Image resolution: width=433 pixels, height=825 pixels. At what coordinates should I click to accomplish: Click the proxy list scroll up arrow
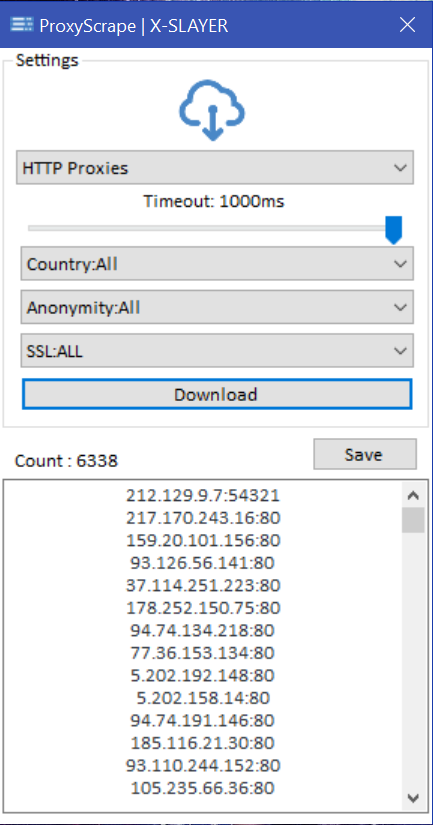(413, 495)
